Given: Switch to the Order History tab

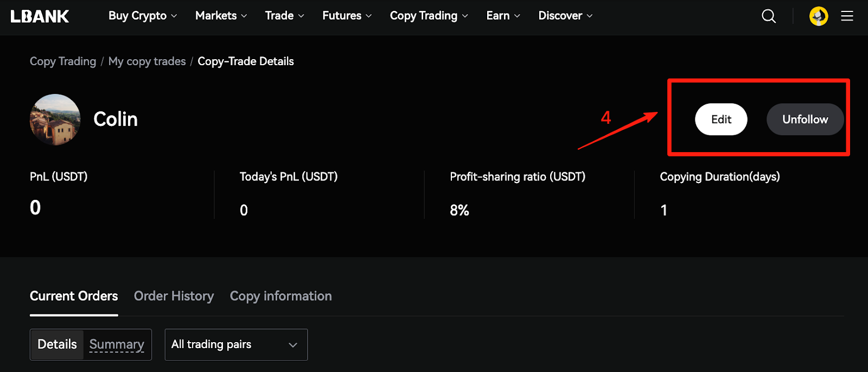Looking at the screenshot, I should click(x=174, y=296).
